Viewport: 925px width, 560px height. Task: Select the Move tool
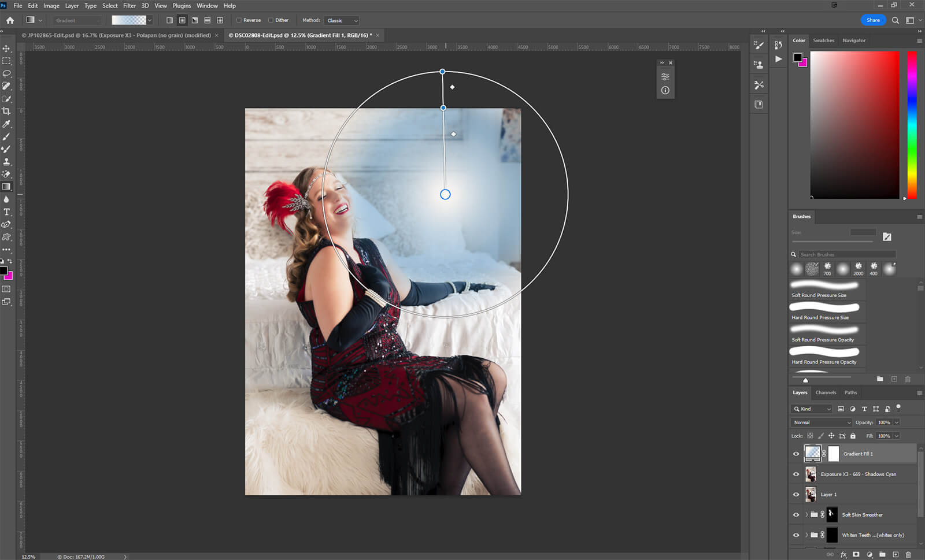coord(6,49)
